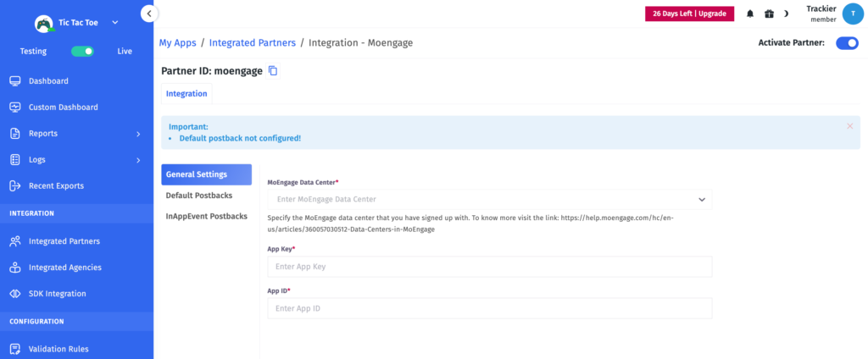The width and height of the screenshot is (868, 359).
Task: Click 'Default postback not configured!' notice
Action: 240,138
